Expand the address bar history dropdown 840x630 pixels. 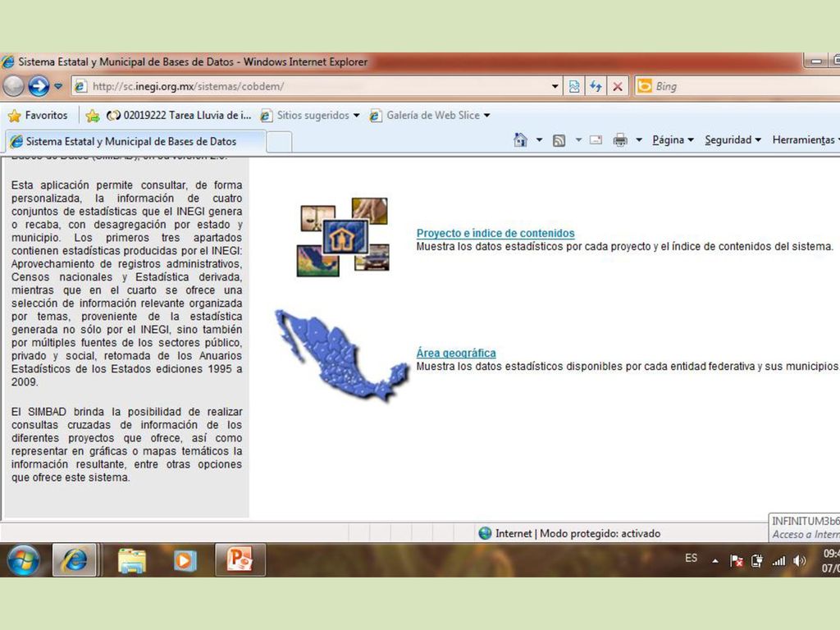coord(555,86)
